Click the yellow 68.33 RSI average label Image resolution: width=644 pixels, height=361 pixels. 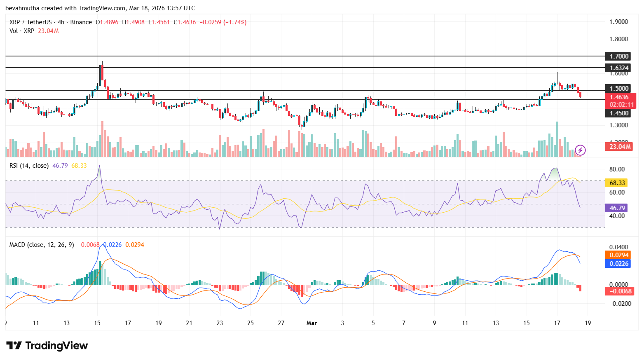click(616, 183)
